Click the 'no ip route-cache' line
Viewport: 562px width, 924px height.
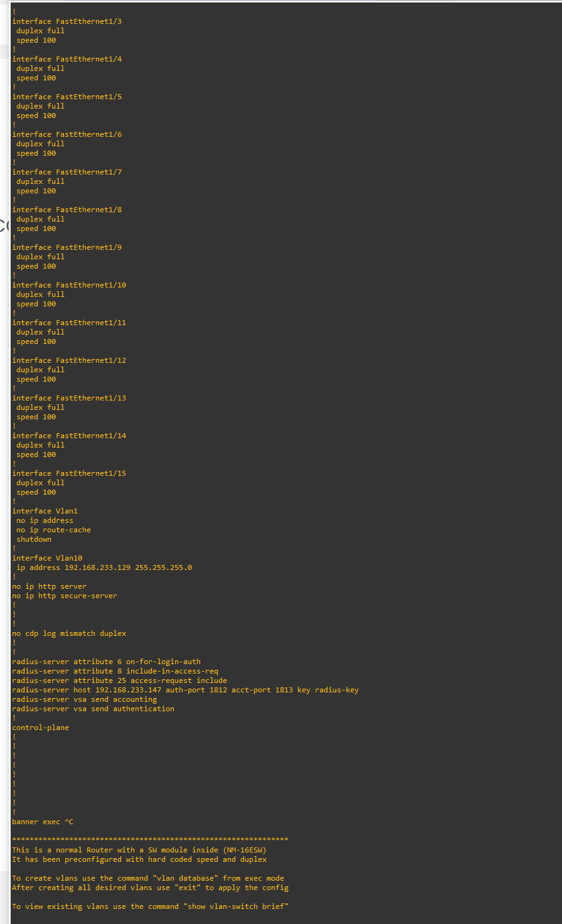pyautogui.click(x=54, y=530)
